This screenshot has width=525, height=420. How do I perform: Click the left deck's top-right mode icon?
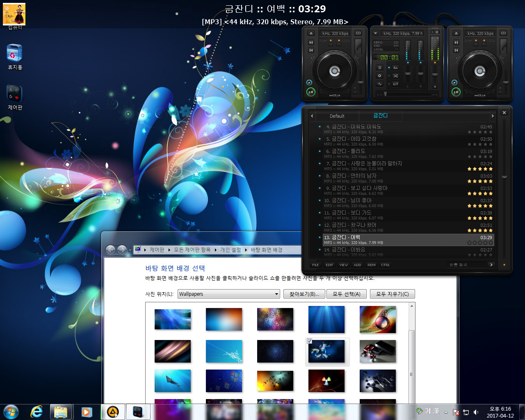358,33
